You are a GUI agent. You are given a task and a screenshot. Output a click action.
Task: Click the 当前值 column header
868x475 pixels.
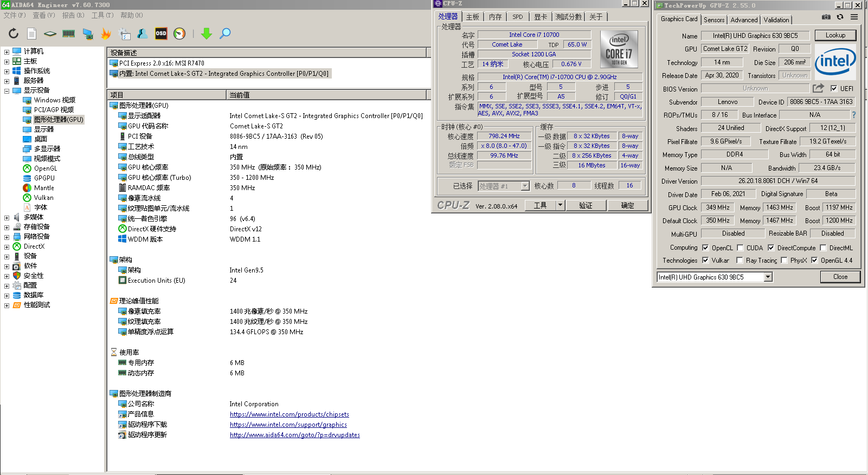pos(326,95)
